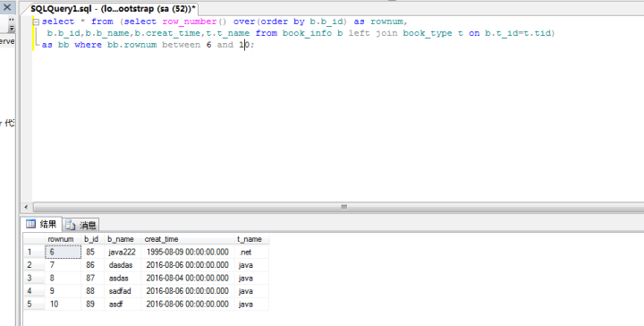Screen dimensions: 644x326
Task: Select the 2016-08-04 creat_time cell
Action: [188, 278]
